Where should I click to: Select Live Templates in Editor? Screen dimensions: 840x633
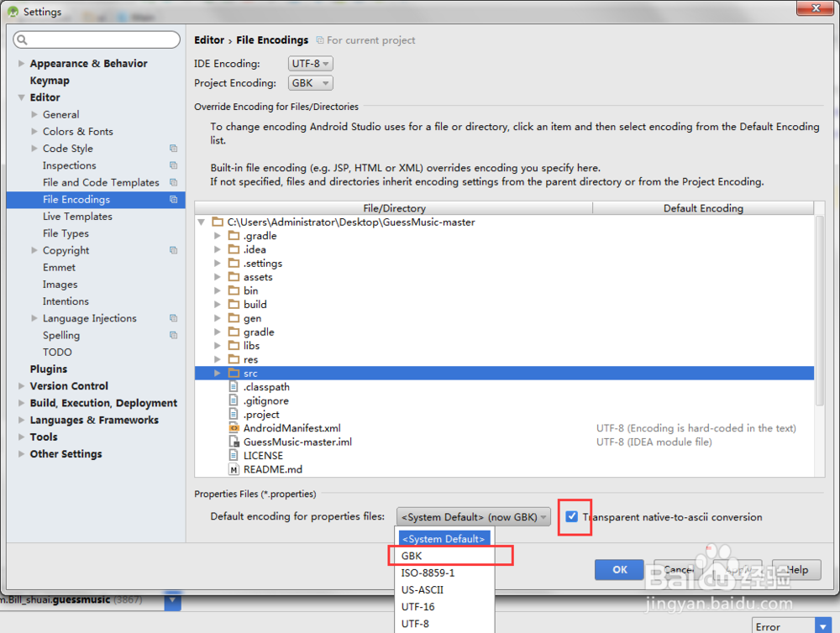pyautogui.click(x=77, y=217)
